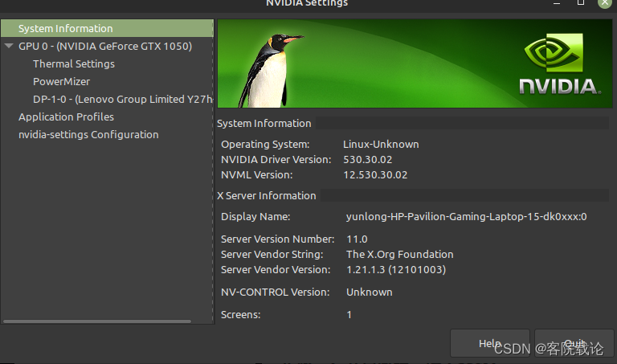Click server vendor version 1.21.1.3 (12101003)

coord(396,270)
